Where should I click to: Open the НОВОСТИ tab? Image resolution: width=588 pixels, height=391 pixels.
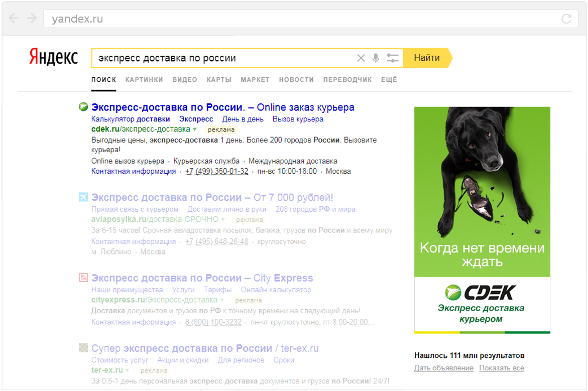[x=296, y=79]
